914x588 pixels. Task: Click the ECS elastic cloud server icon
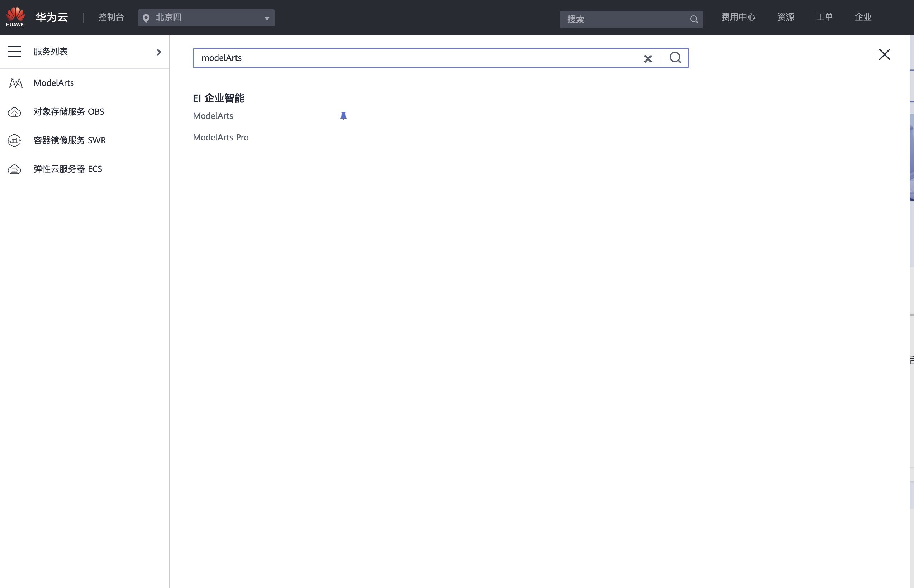(15, 169)
